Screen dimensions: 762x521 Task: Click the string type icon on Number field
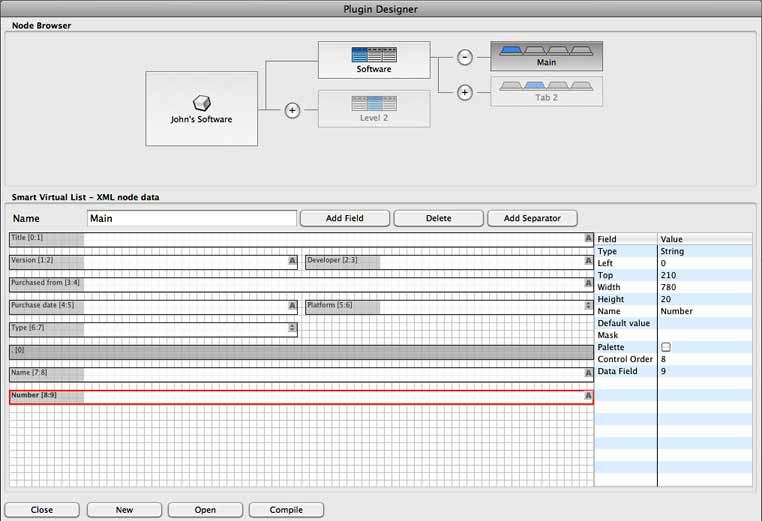tap(589, 397)
